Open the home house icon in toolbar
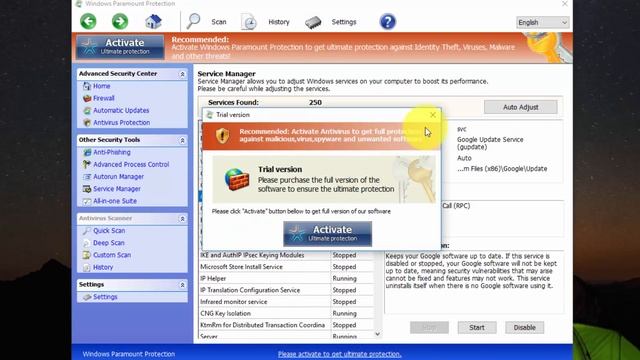 click(153, 21)
